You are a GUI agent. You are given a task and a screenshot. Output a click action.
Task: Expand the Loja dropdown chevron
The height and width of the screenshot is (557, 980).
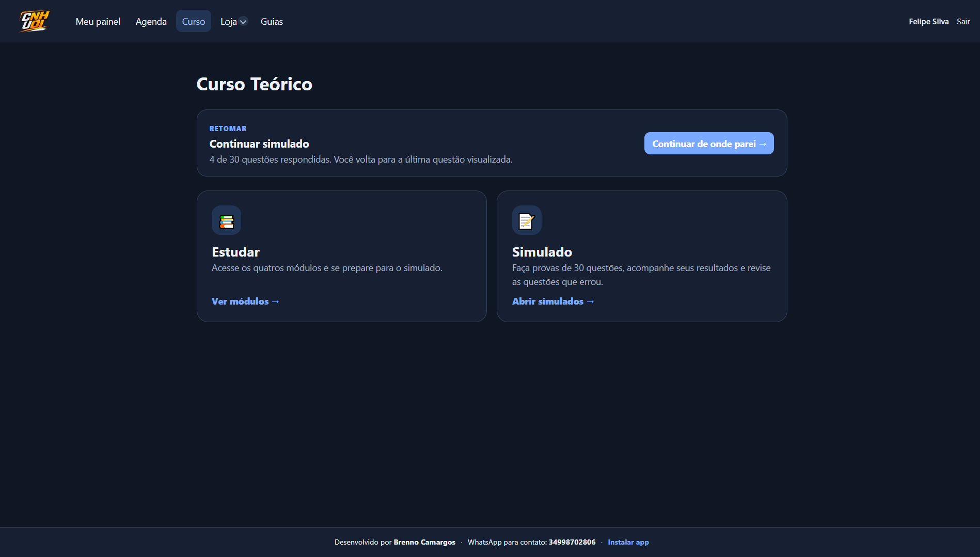(x=243, y=22)
